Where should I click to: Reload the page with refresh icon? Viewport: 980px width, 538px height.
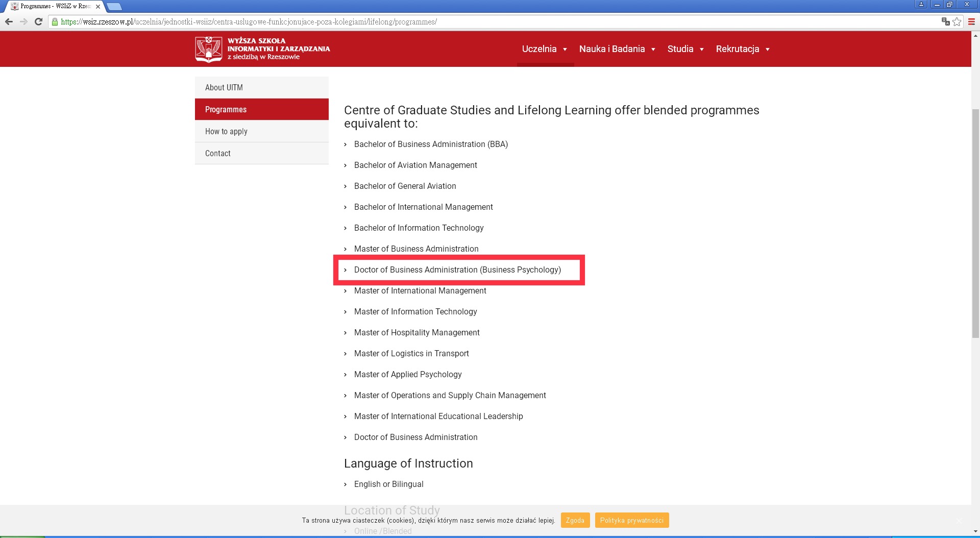point(38,21)
